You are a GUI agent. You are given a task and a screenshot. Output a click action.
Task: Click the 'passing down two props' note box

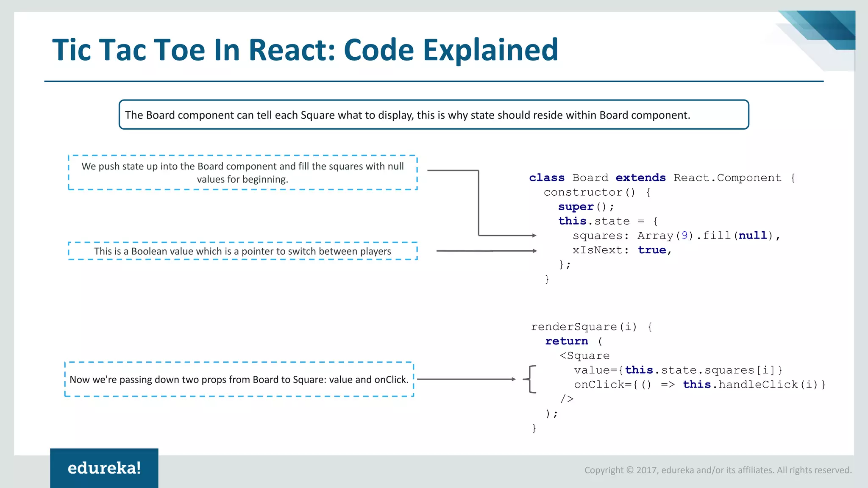point(239,380)
